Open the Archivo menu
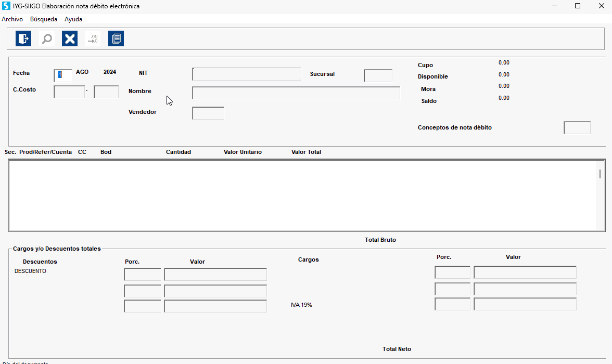This screenshot has width=612, height=364. pyautogui.click(x=12, y=19)
